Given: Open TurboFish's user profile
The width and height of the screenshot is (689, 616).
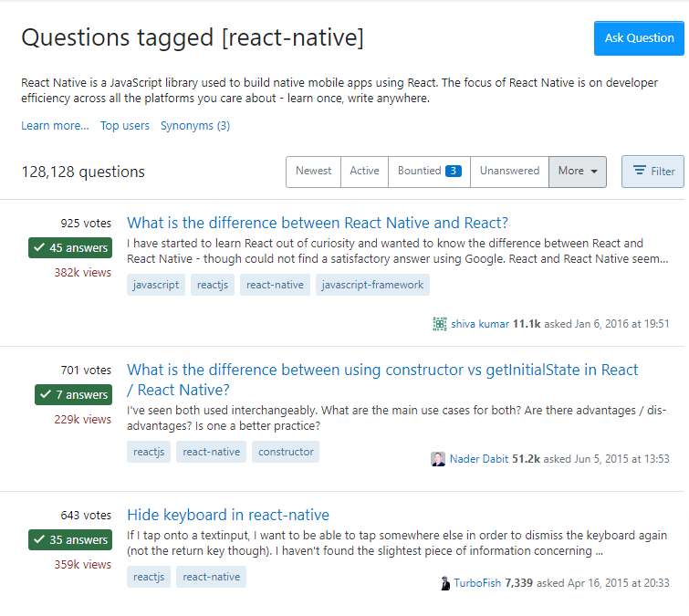Looking at the screenshot, I should 477,583.
